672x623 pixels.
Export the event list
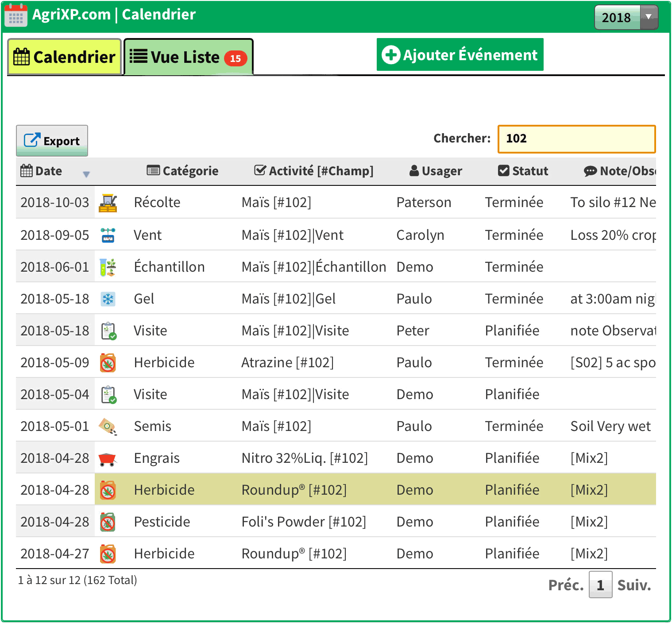coord(52,141)
